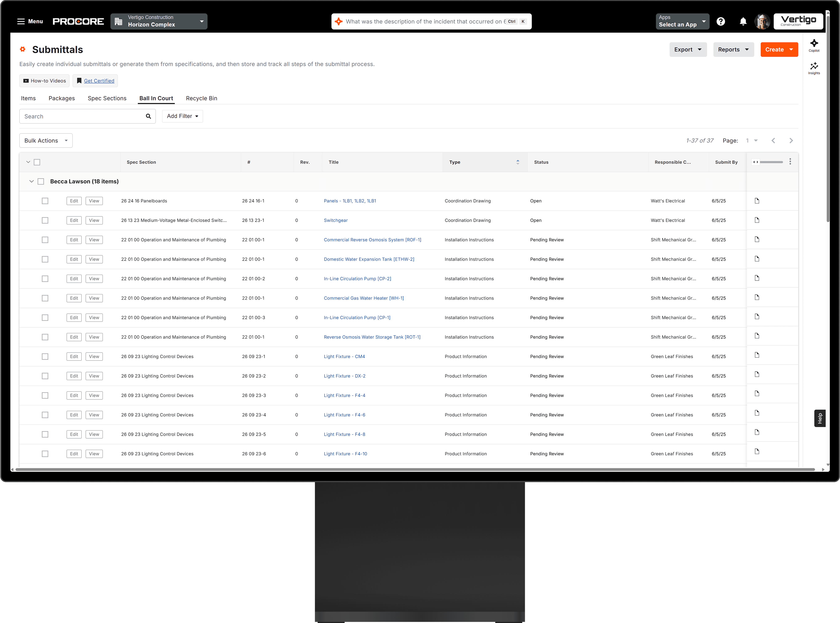The width and height of the screenshot is (840, 623).
Task: Toggle the select-all header checkbox
Action: tap(37, 162)
